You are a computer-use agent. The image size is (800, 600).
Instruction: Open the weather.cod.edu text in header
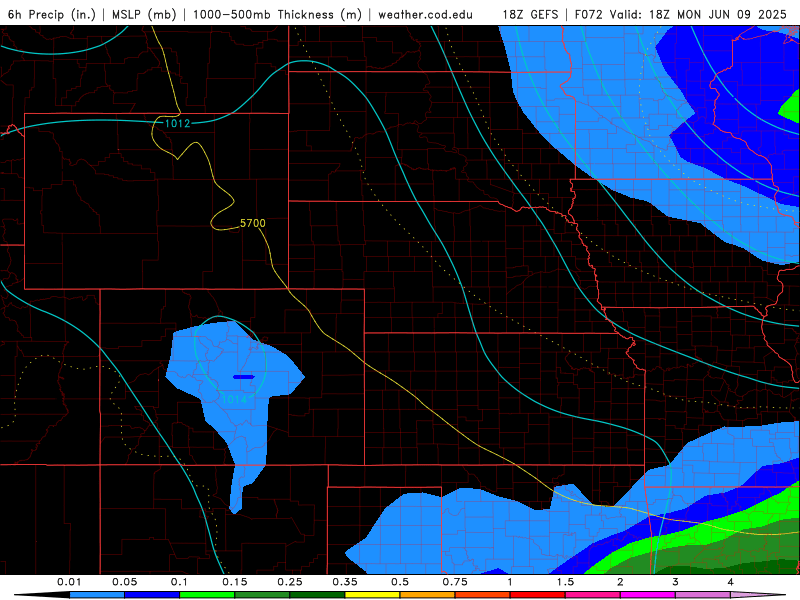click(x=425, y=14)
